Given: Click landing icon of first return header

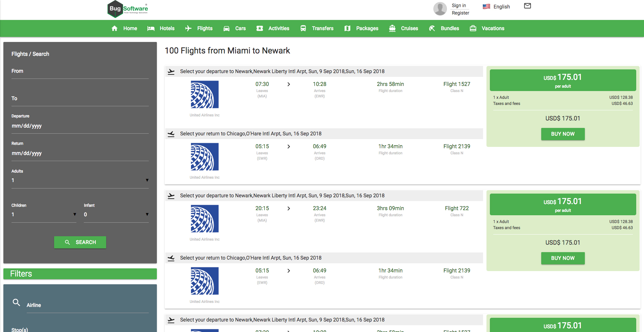Looking at the screenshot, I should 171,134.
